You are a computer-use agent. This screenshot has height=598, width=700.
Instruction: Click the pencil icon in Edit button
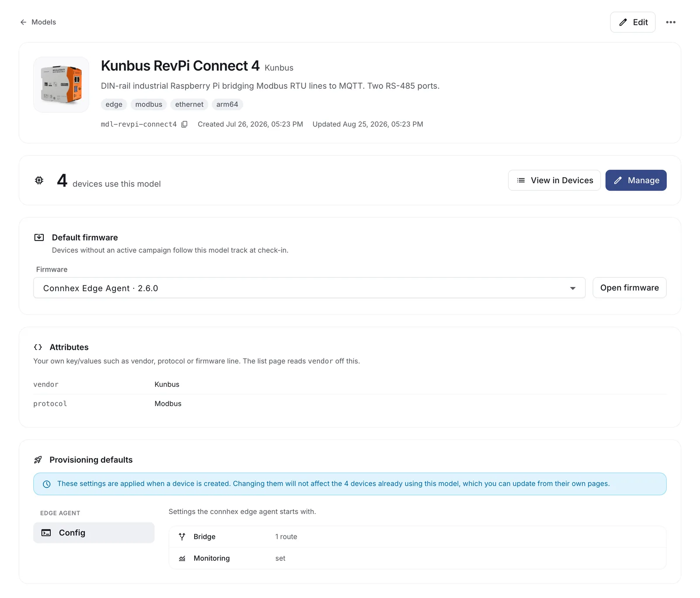point(623,22)
